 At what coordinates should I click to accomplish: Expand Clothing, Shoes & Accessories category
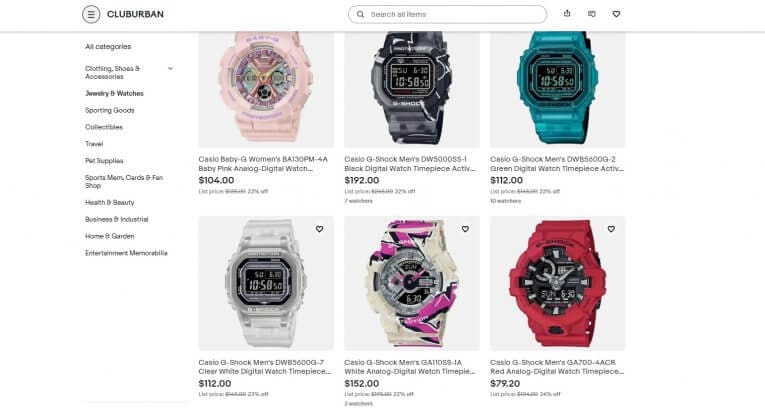(170, 68)
